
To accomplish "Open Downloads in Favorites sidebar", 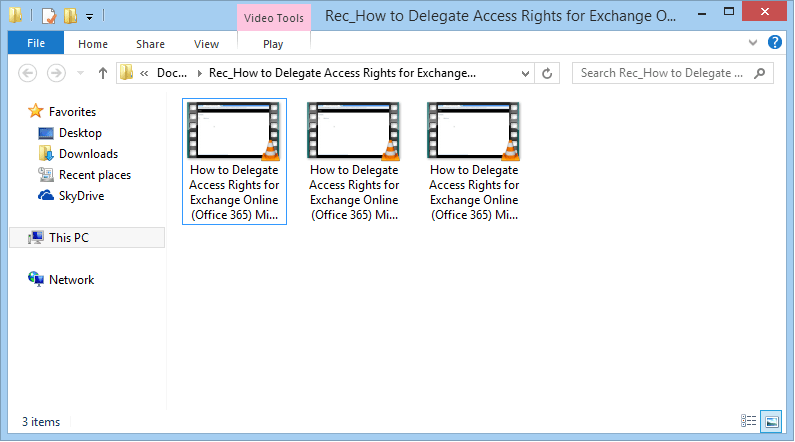I will tap(87, 154).
